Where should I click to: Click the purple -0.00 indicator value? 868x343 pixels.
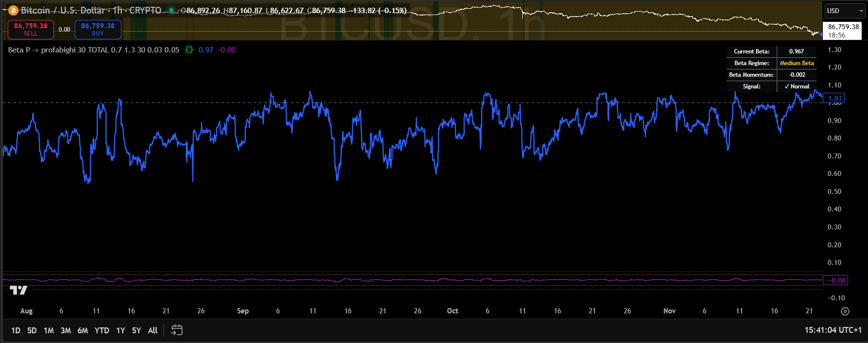click(x=226, y=50)
